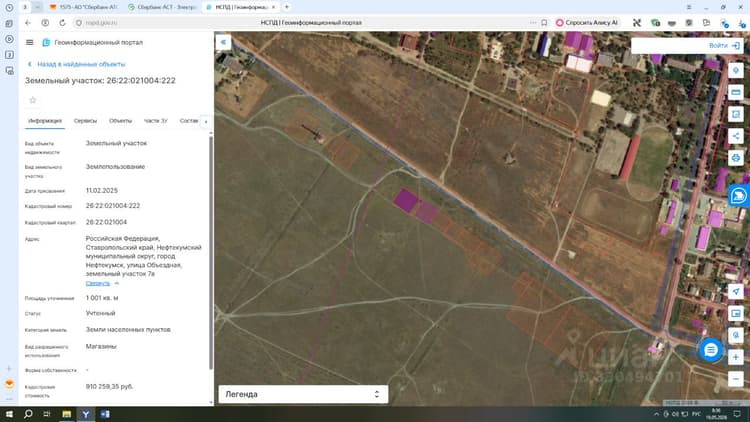Click the Земли населенных пунктов value

coord(128,329)
